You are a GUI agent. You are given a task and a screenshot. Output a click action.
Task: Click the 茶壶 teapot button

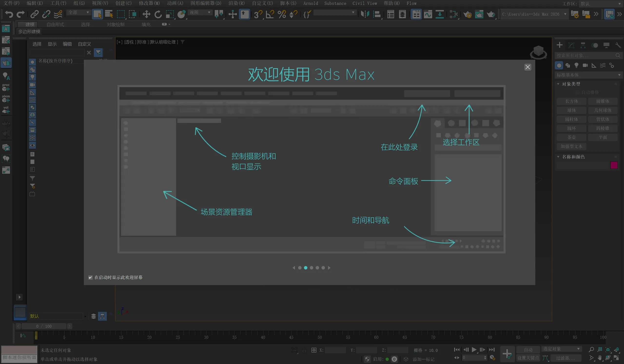pyautogui.click(x=571, y=137)
